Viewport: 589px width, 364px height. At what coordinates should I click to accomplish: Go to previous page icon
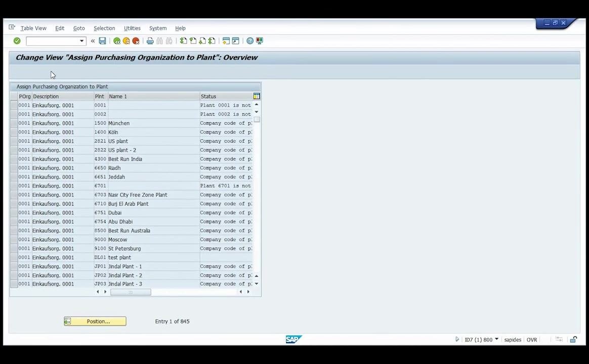point(193,40)
